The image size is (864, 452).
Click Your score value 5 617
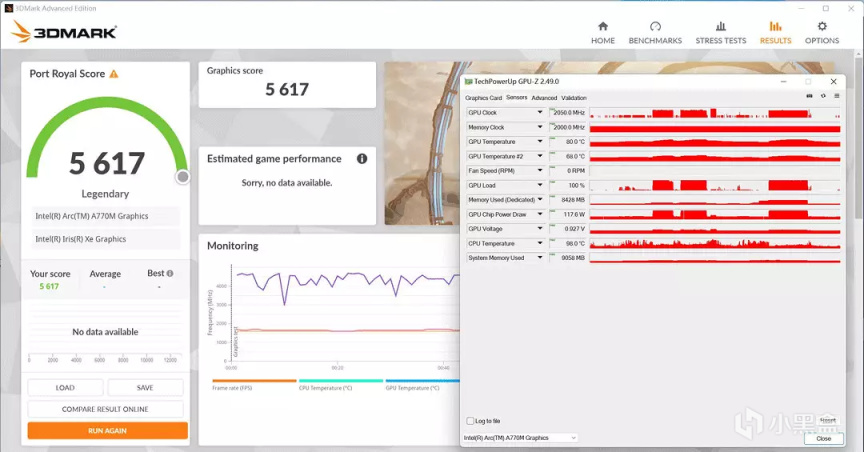[49, 286]
